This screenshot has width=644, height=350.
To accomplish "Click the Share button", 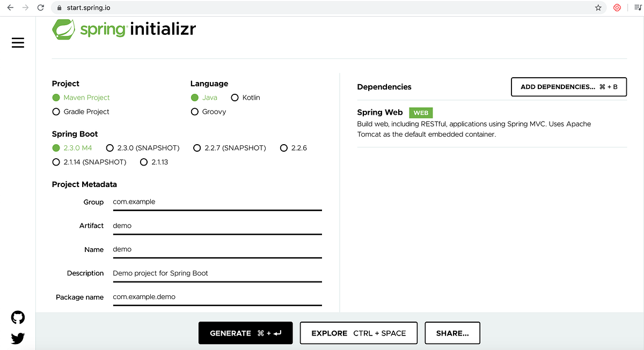I will (x=452, y=333).
